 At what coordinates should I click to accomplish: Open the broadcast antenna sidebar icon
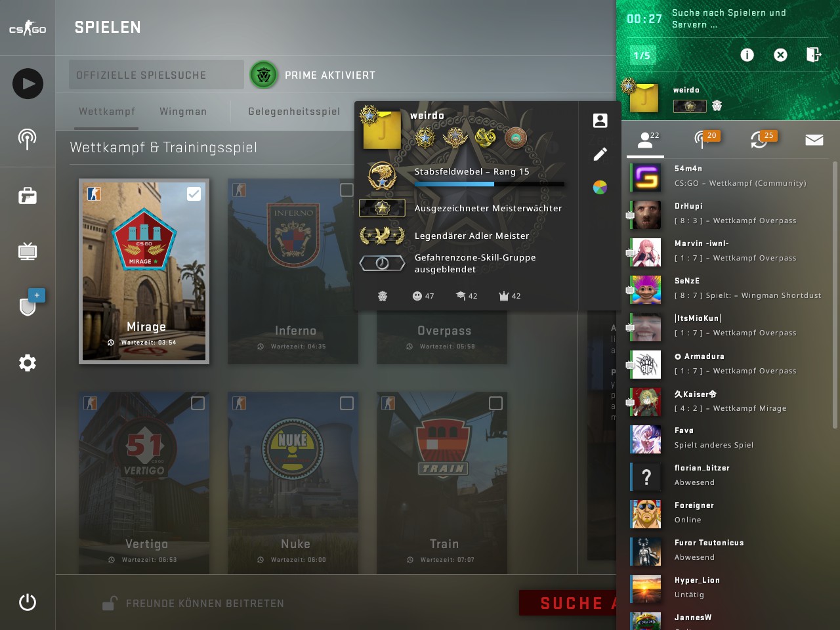click(28, 139)
